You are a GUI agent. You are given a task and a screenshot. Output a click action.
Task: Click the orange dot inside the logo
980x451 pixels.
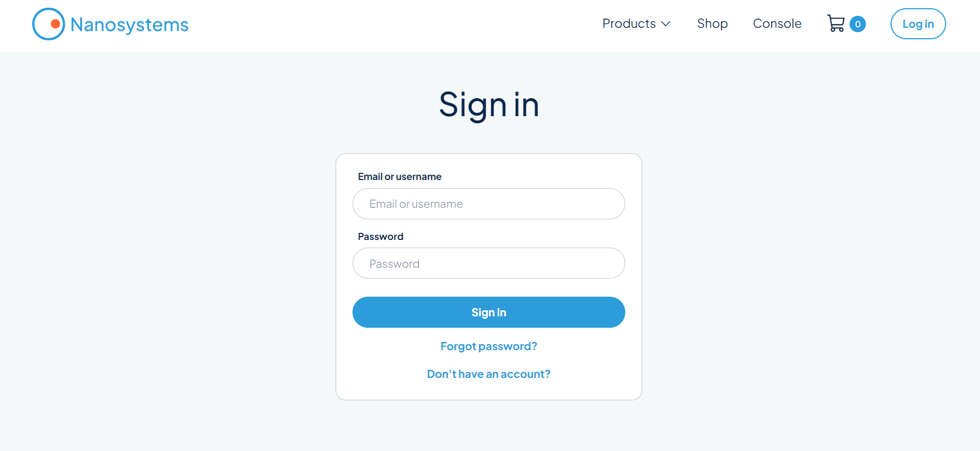[x=55, y=24]
